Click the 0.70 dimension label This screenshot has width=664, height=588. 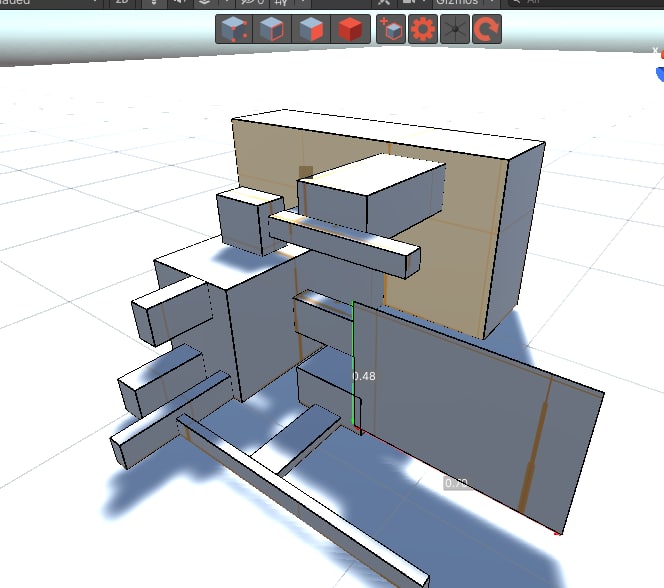pos(456,483)
